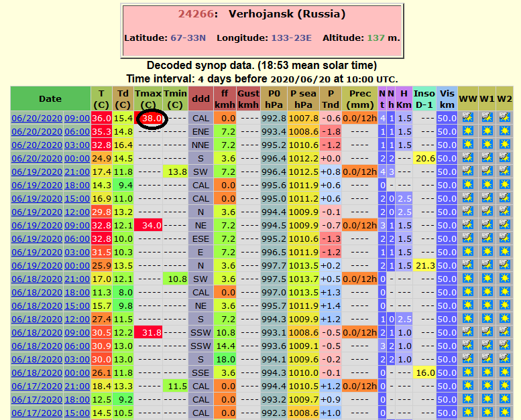Click W1 cloudy icon in 06/19/2020 15:00 row

click(487, 198)
